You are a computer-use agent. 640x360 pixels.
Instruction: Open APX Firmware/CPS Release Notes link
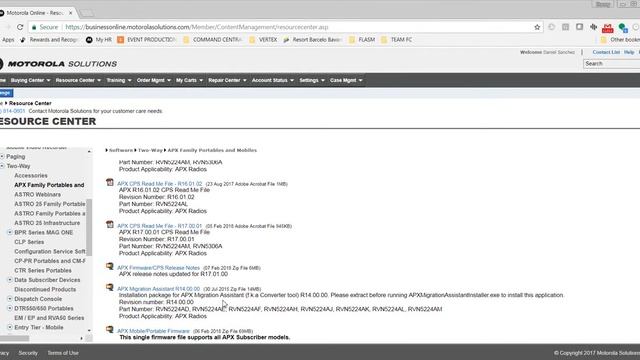pyautogui.click(x=158, y=268)
